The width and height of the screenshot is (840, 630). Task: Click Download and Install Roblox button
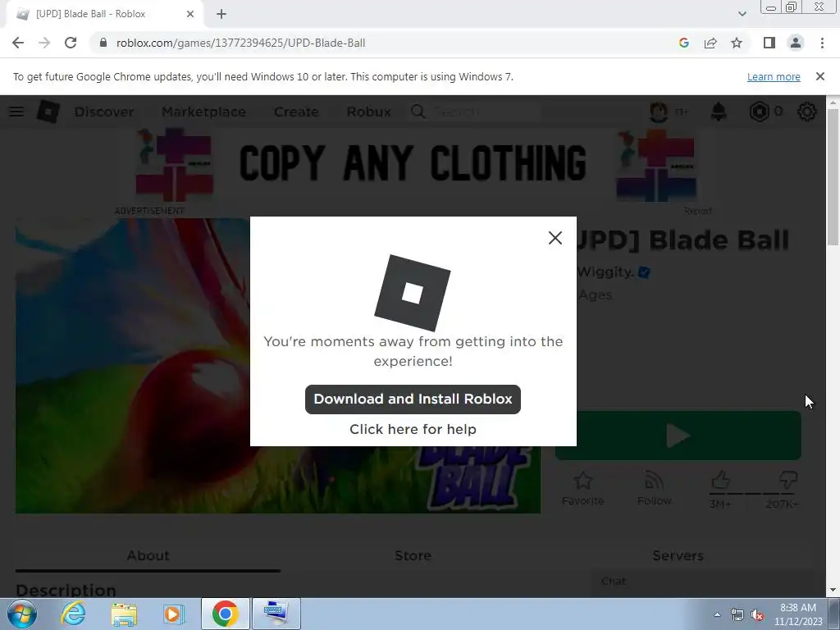coord(413,399)
